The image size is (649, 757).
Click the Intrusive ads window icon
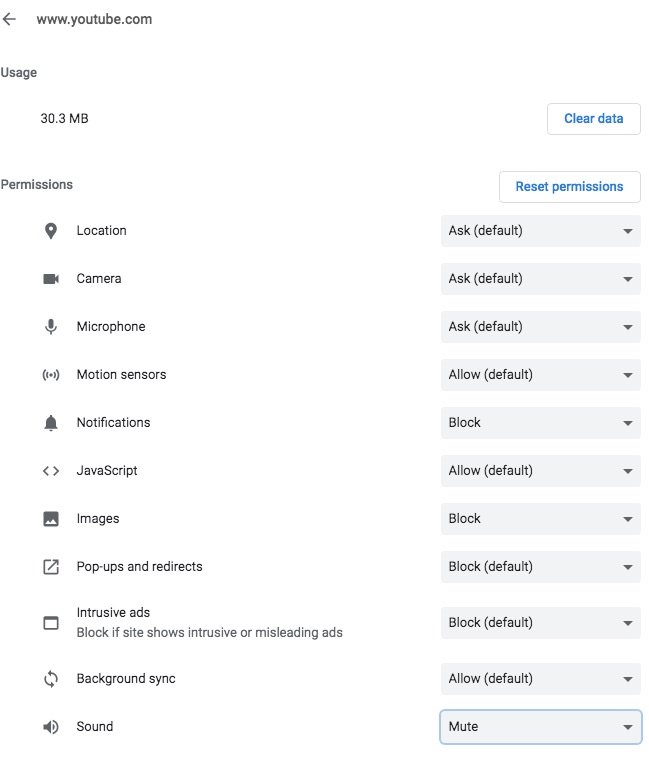click(x=51, y=623)
